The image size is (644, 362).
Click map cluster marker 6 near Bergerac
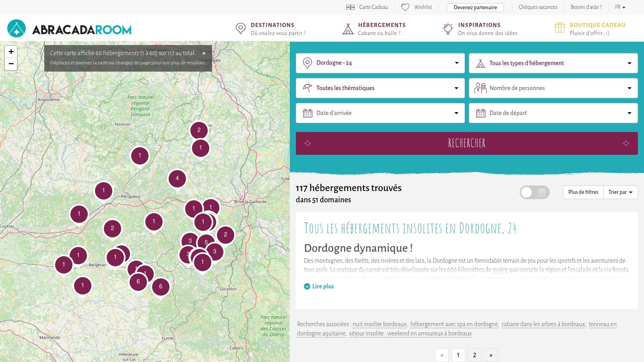pyautogui.click(x=138, y=282)
